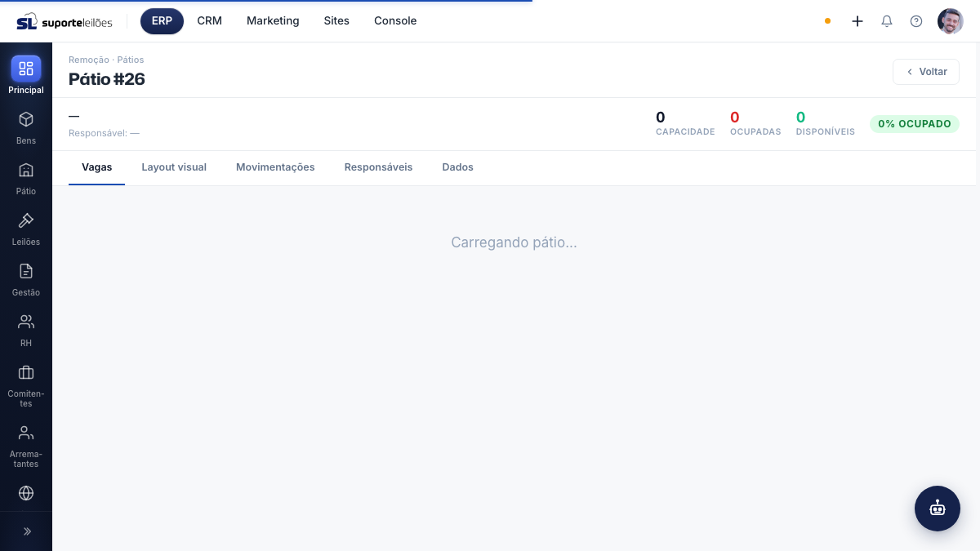Open the Movimentações tab

(x=275, y=167)
